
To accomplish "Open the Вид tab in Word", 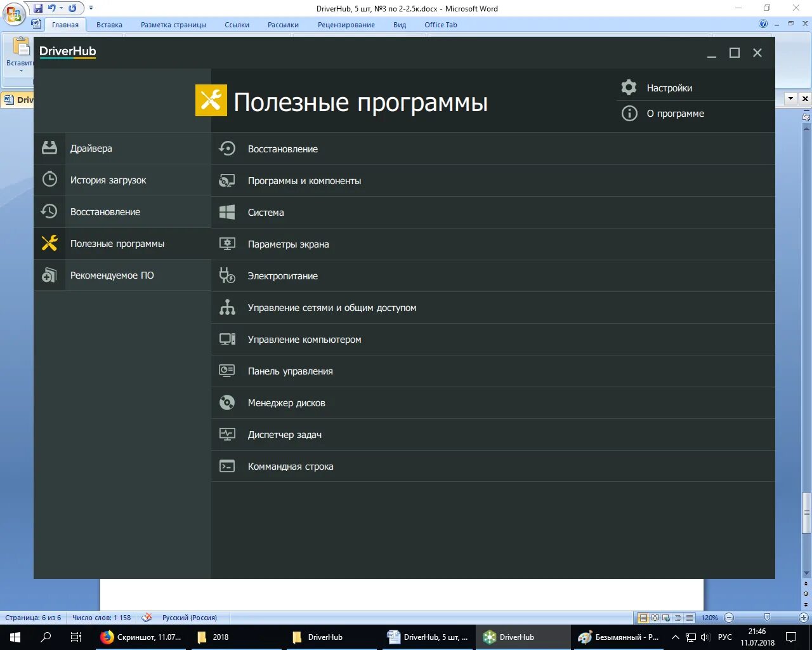I will pyautogui.click(x=400, y=25).
